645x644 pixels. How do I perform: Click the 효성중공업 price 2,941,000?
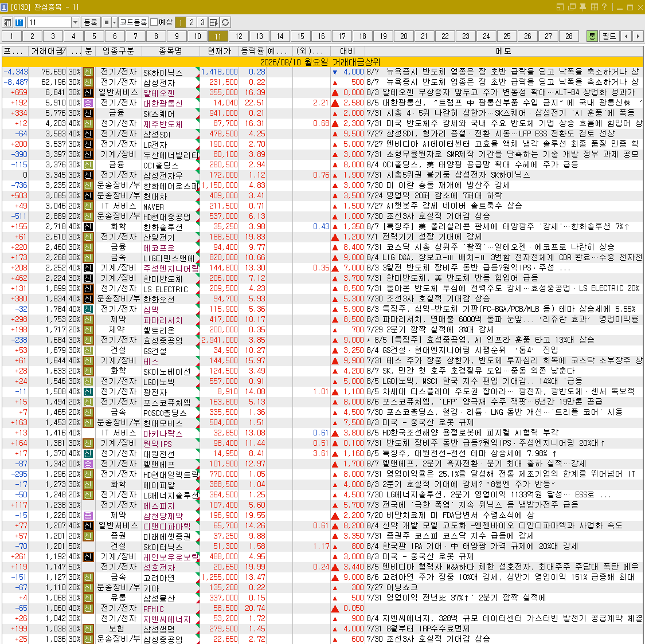pos(219,340)
